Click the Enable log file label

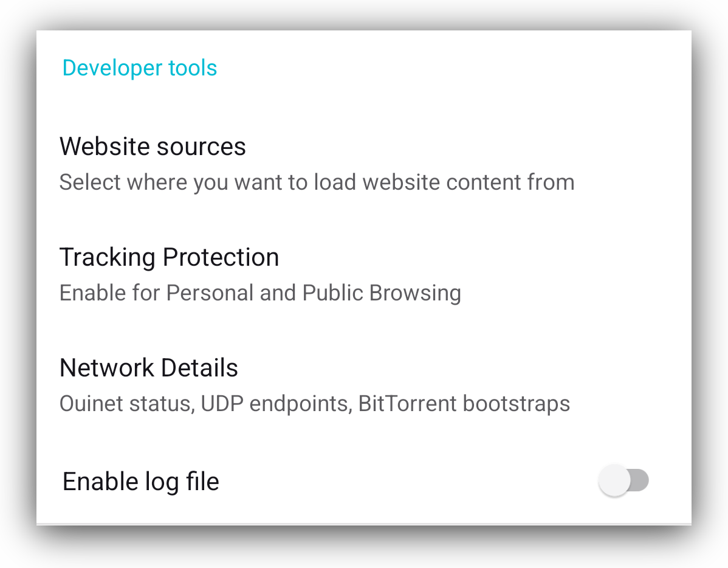[140, 481]
